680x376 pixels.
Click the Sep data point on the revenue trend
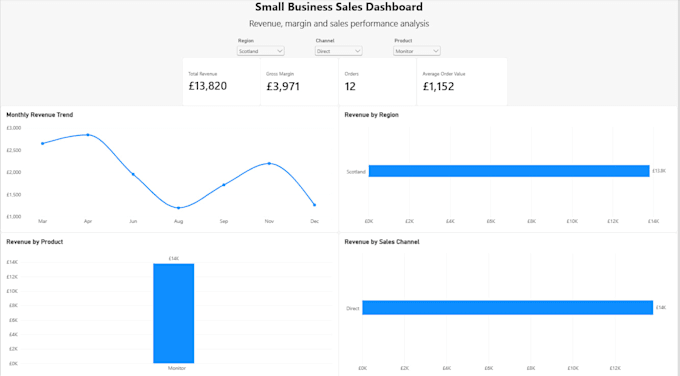click(x=224, y=185)
